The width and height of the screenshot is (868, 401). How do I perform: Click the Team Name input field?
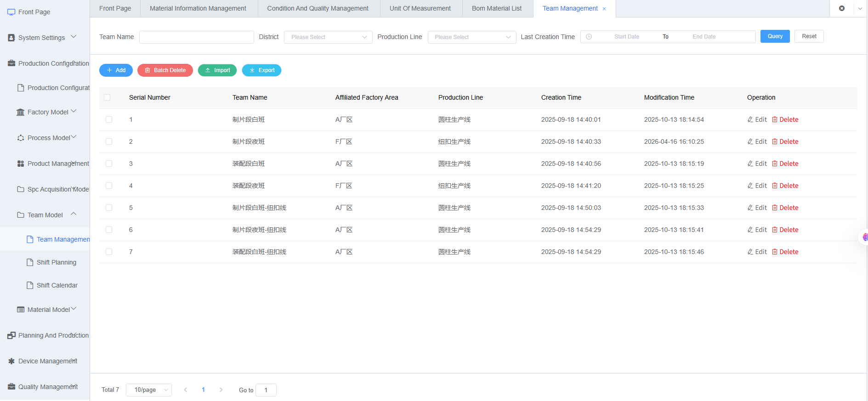click(x=197, y=37)
